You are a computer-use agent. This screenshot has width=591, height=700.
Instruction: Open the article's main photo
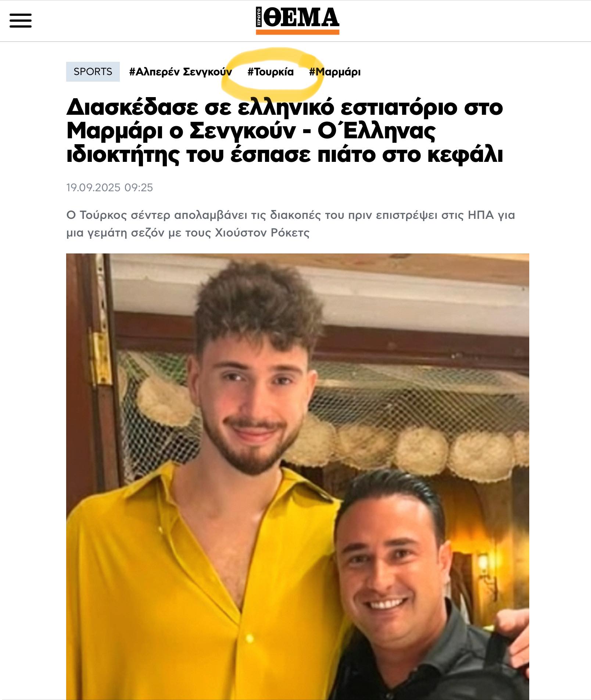297,476
